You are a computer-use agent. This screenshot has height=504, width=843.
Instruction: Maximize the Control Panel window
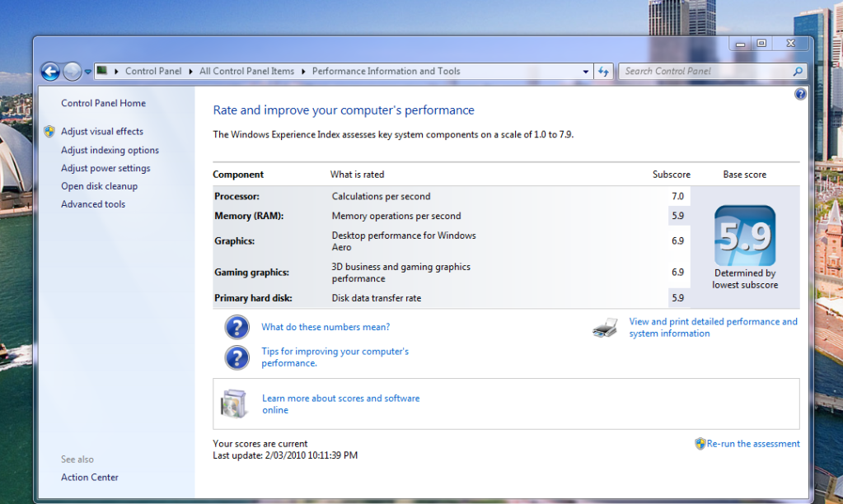(761, 44)
